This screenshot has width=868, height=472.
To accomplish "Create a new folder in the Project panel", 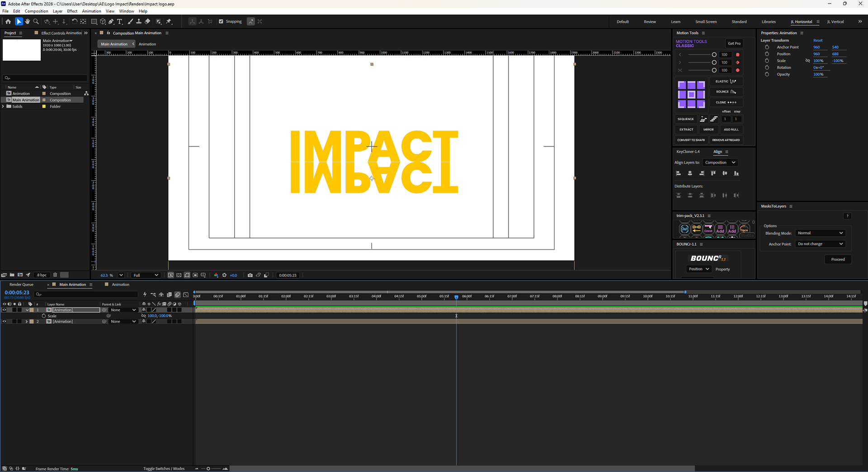I will click(12, 275).
